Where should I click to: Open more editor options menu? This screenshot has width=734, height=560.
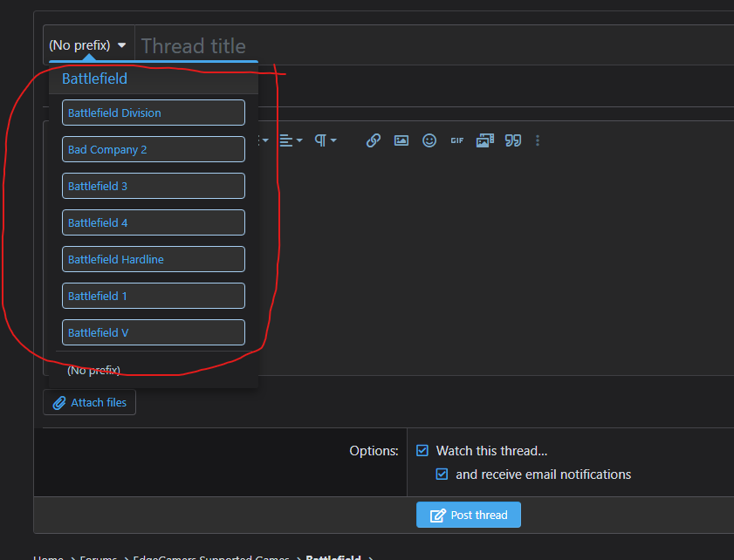coord(538,140)
